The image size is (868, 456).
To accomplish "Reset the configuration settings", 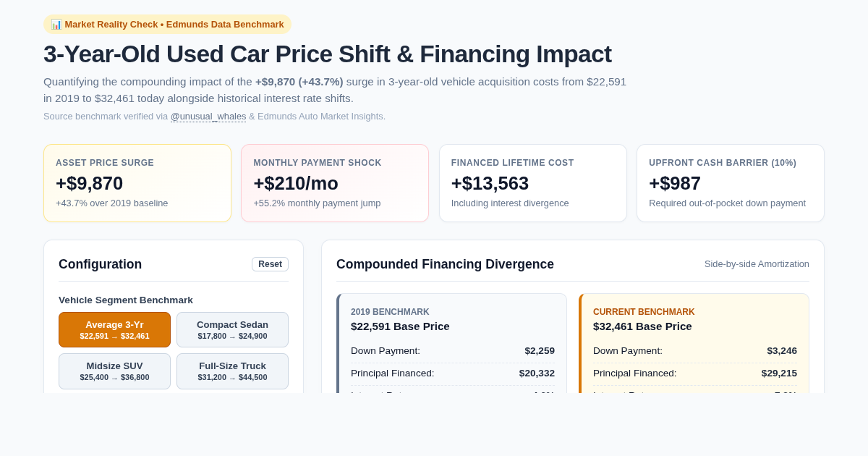I will pyautogui.click(x=270, y=264).
